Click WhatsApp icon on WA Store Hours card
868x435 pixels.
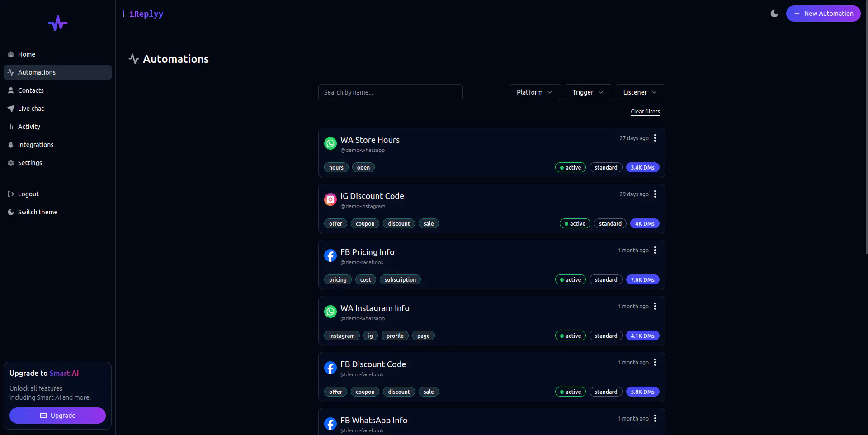(330, 143)
